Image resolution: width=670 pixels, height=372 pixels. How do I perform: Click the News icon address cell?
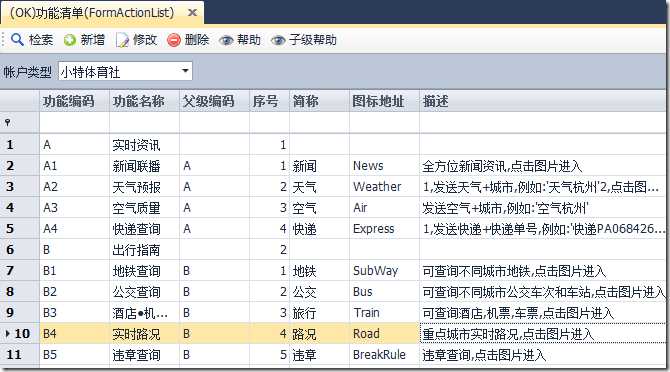coord(385,166)
